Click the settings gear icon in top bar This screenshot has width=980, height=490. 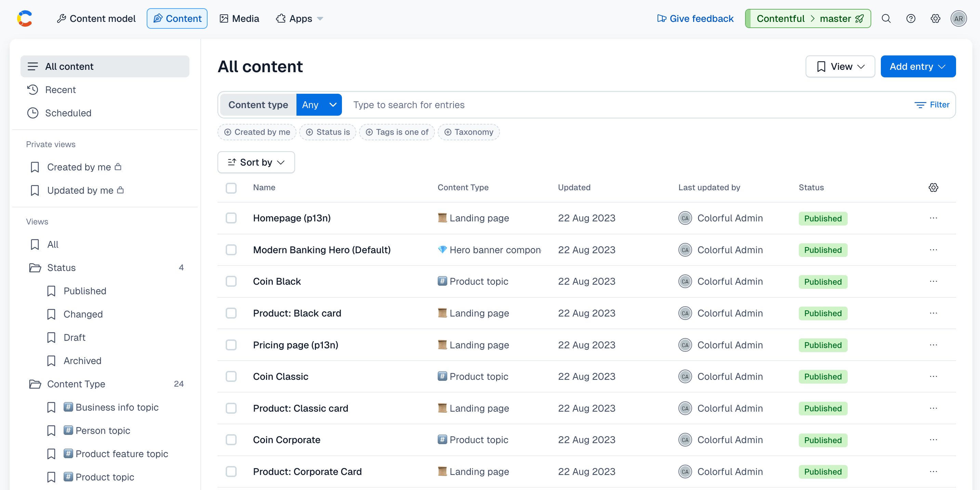click(x=936, y=18)
